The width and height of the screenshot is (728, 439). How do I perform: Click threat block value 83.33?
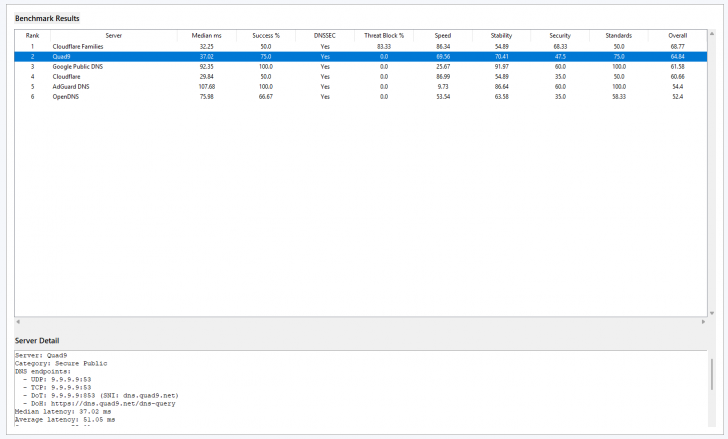[384, 47]
